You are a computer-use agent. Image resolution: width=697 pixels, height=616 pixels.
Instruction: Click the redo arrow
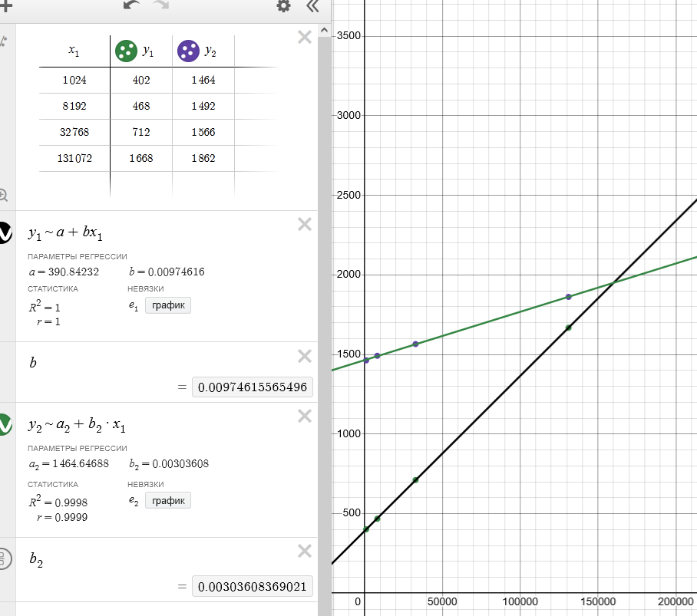coord(161,6)
